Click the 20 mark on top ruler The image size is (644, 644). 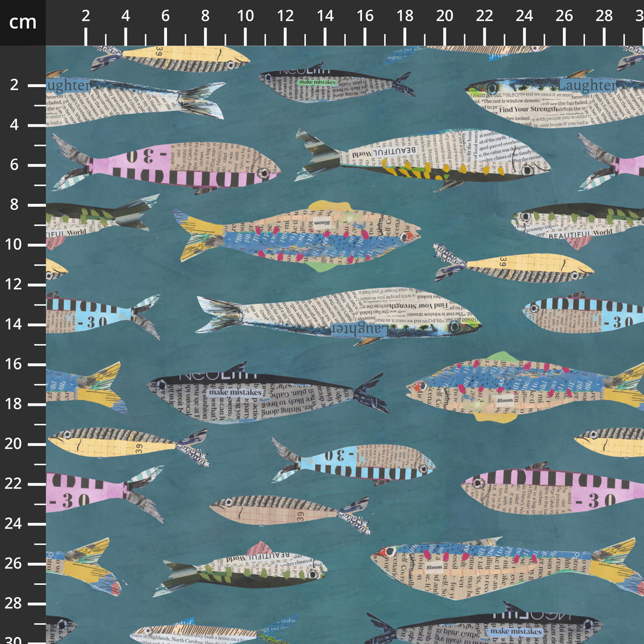coord(444,16)
